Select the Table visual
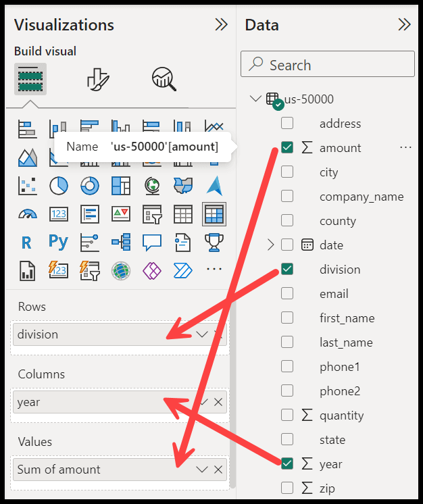The width and height of the screenshot is (423, 504). (x=183, y=214)
